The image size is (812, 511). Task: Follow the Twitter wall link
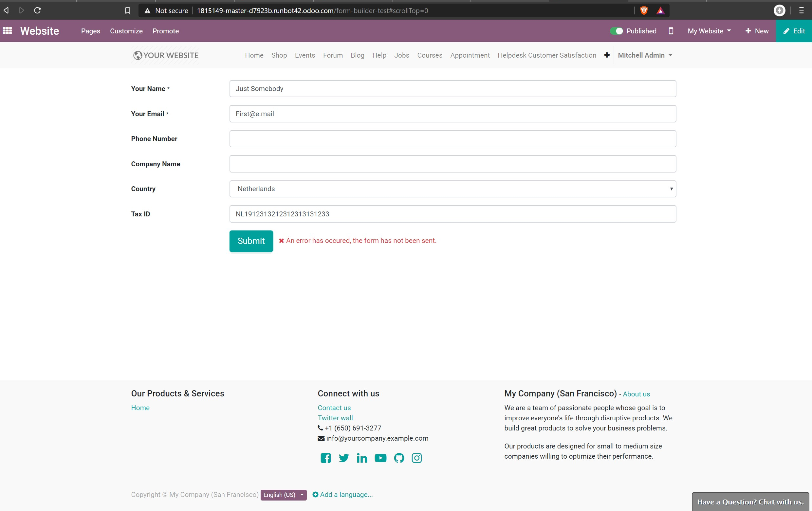tap(335, 418)
